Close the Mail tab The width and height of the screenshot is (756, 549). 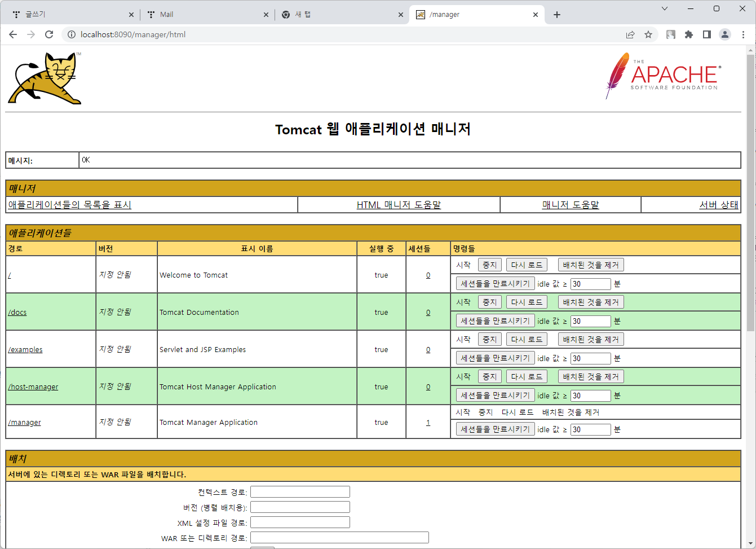[x=266, y=15]
